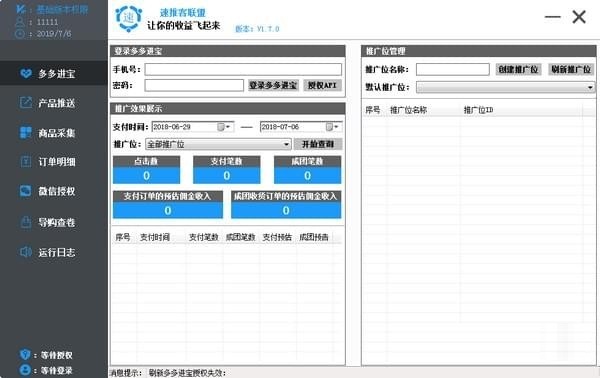Close the application window
The height and width of the screenshot is (378, 600).
click(x=579, y=17)
